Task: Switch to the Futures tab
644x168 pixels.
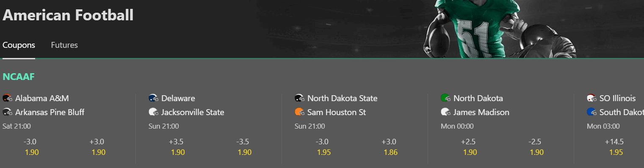Action: (64, 45)
